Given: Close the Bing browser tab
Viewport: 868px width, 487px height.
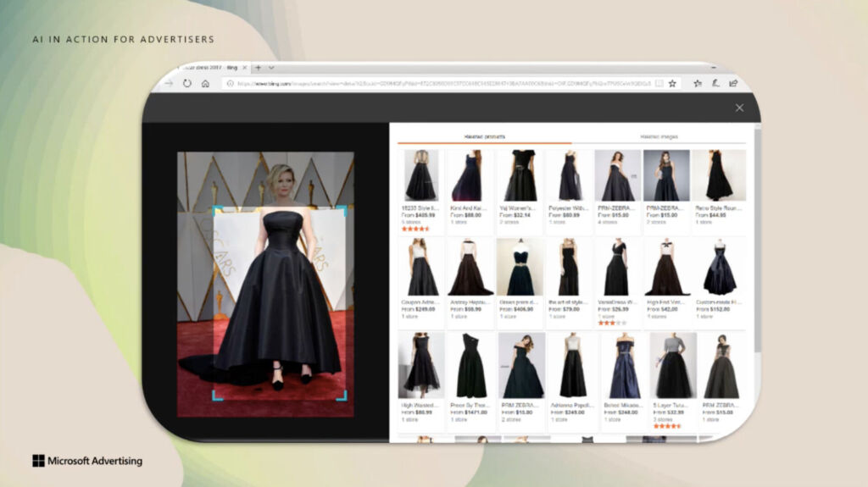Looking at the screenshot, I should tap(245, 68).
